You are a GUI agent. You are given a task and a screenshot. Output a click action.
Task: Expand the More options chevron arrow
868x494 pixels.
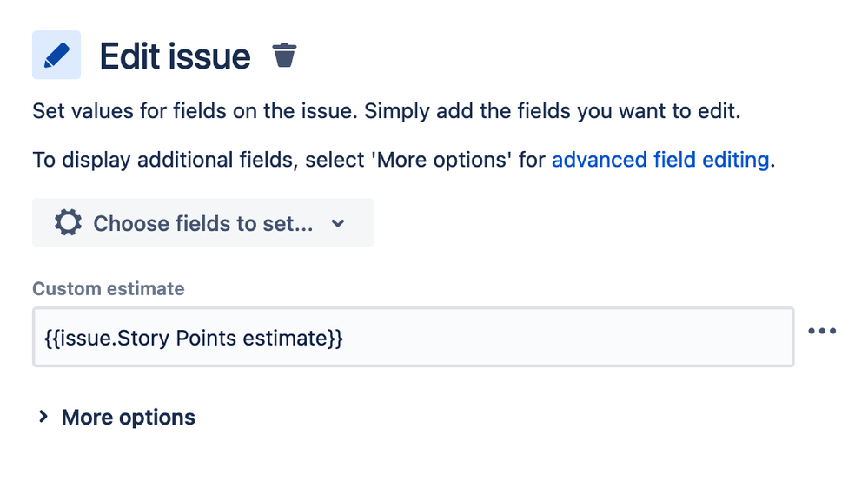pos(43,418)
